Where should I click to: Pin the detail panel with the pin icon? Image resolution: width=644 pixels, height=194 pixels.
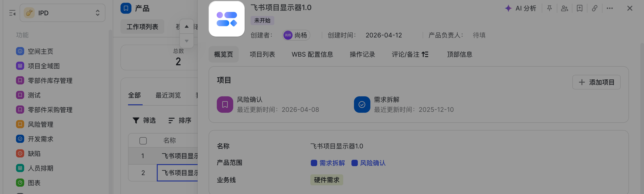(x=550, y=8)
